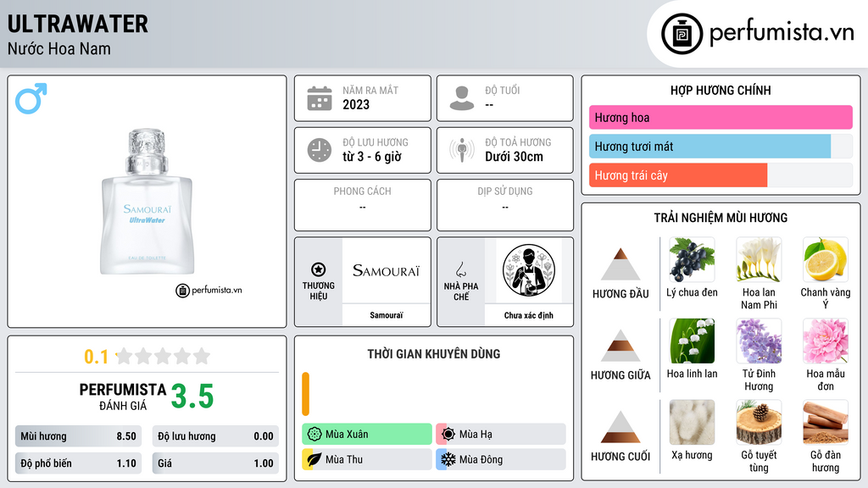
Task: Open the Tử Đinh Hương lilac image
Action: (759, 341)
